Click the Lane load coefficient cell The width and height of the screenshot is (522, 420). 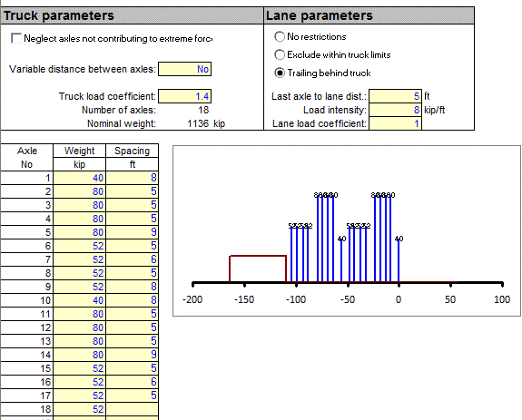pos(396,123)
